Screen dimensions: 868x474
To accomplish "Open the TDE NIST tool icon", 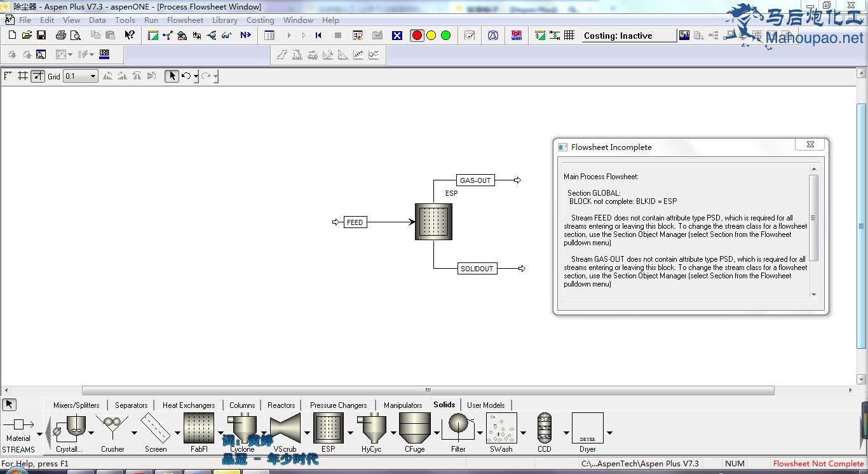I will [x=517, y=36].
